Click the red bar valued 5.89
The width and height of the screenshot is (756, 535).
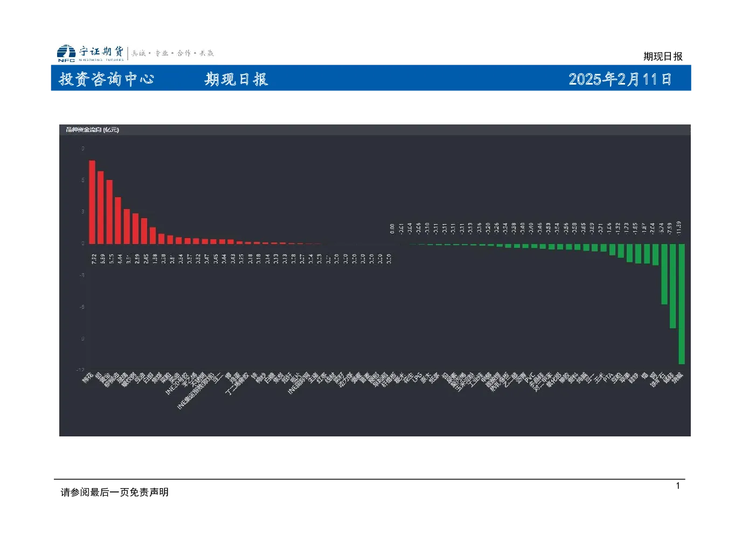101,207
